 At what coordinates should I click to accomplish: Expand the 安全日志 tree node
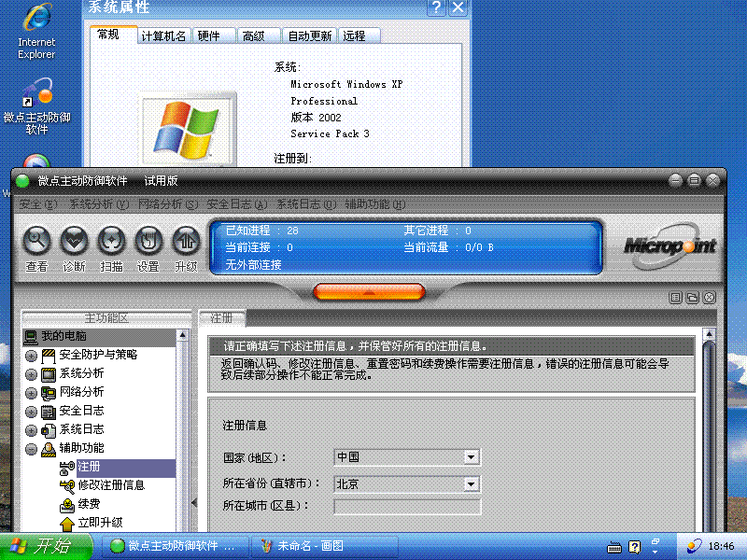(32, 412)
